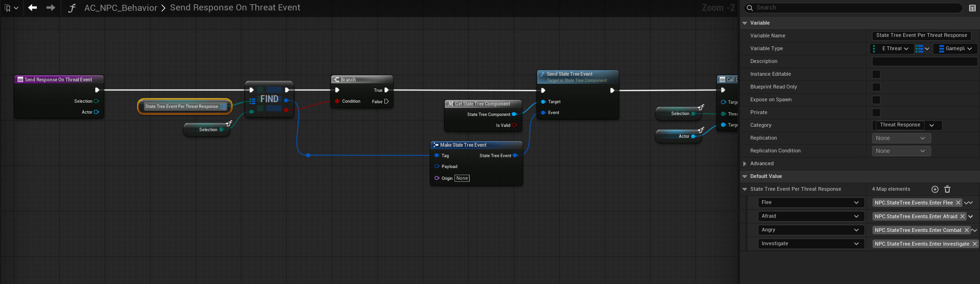Click AC_NPC_Behavior in the breadcrumb
980x284 pixels.
pos(120,8)
